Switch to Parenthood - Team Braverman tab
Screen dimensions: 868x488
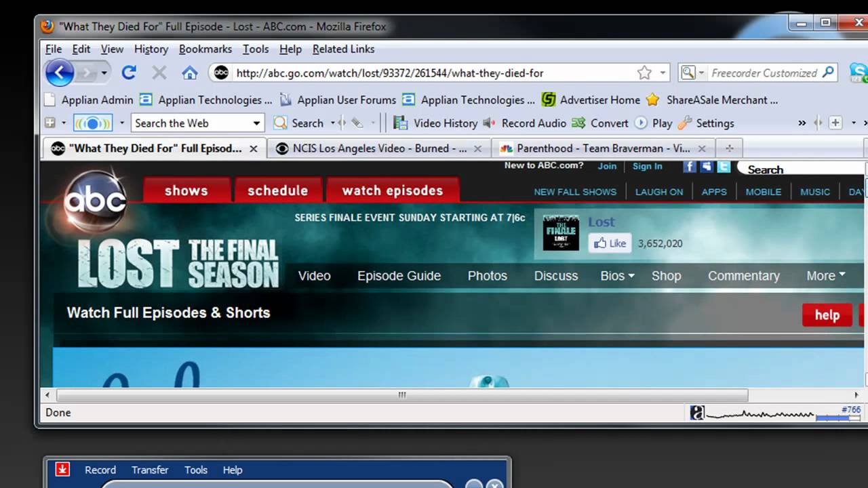(x=602, y=148)
